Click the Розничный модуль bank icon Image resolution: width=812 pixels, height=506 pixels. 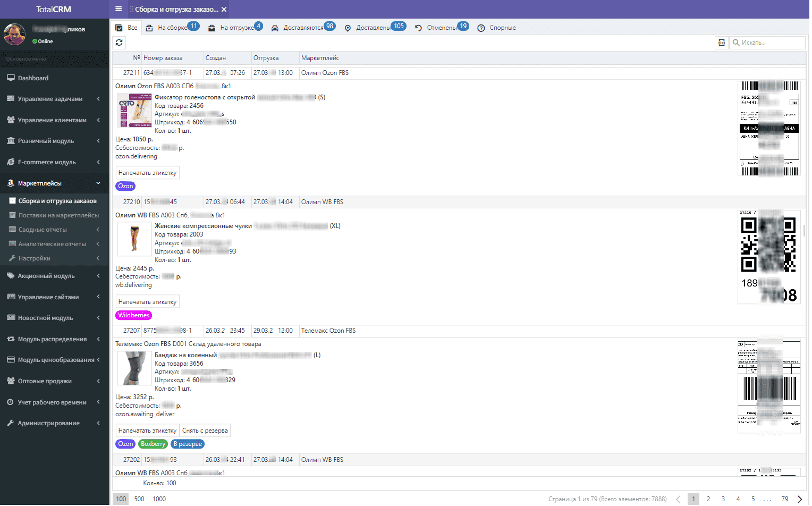[x=11, y=141]
